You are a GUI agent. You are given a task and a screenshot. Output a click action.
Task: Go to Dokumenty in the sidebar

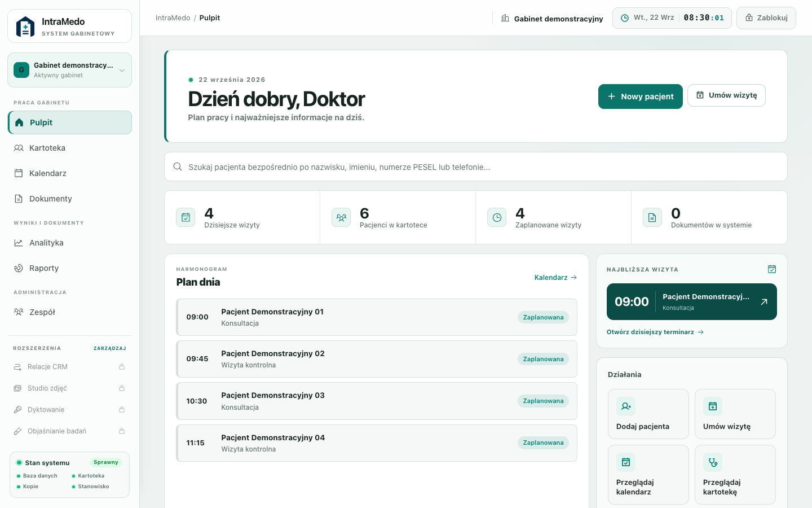point(69,199)
